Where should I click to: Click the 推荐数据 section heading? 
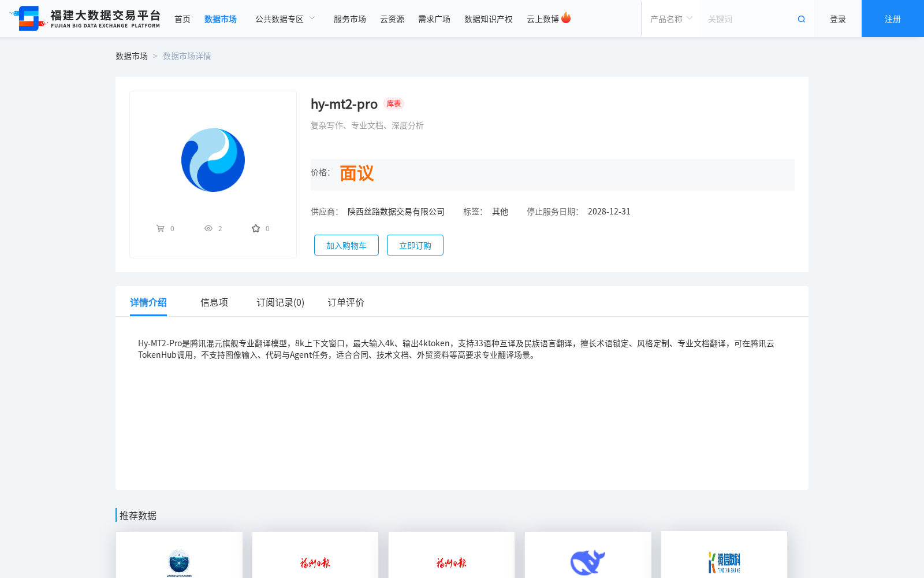138,516
